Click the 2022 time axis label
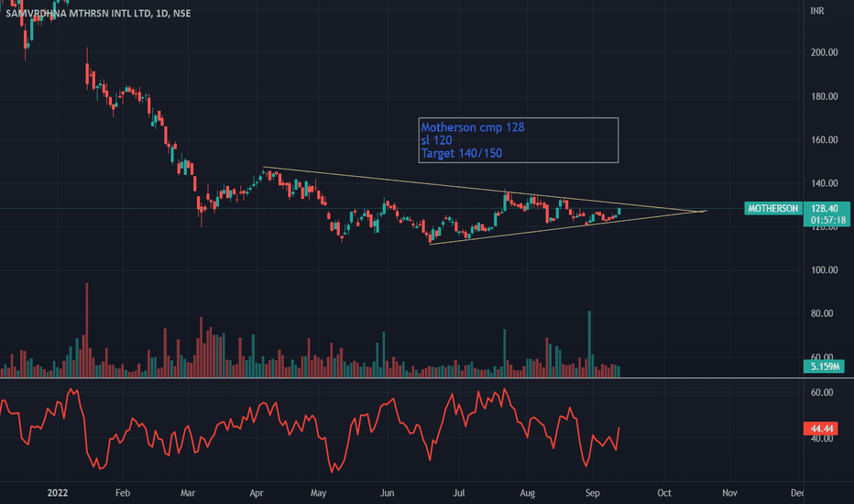The height and width of the screenshot is (504, 854). point(58,493)
